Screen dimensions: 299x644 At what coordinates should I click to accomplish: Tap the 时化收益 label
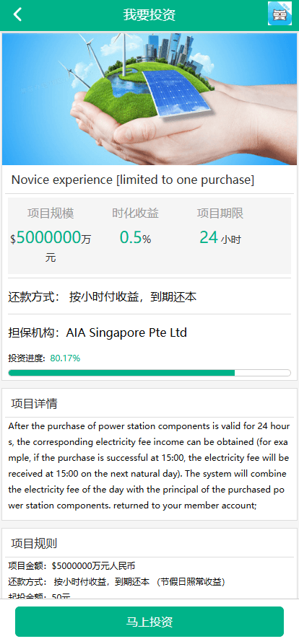point(135,213)
